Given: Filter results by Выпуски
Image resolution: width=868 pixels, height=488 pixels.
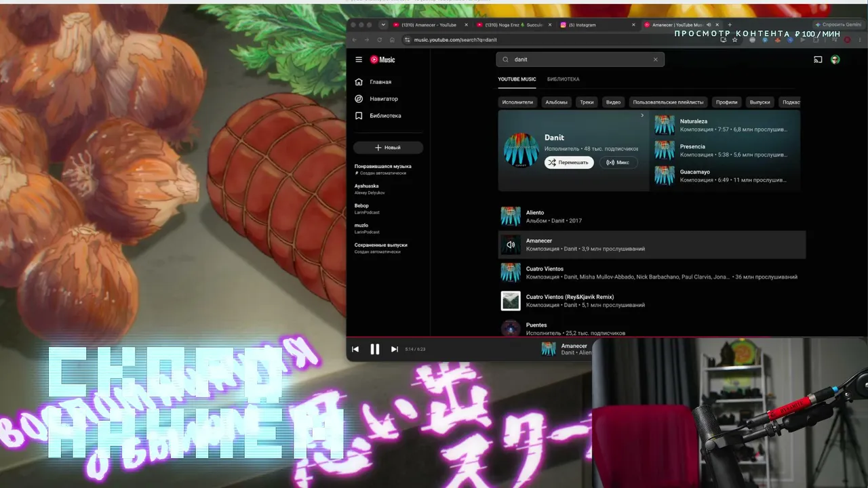Looking at the screenshot, I should (759, 102).
